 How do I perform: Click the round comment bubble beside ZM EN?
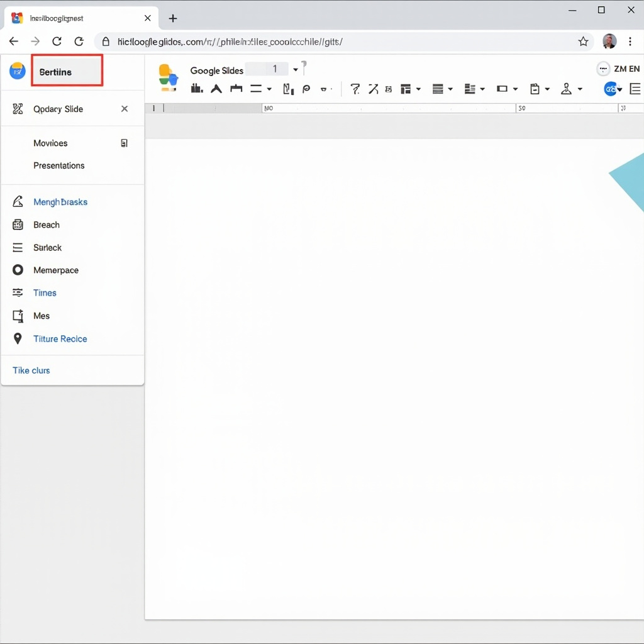603,69
